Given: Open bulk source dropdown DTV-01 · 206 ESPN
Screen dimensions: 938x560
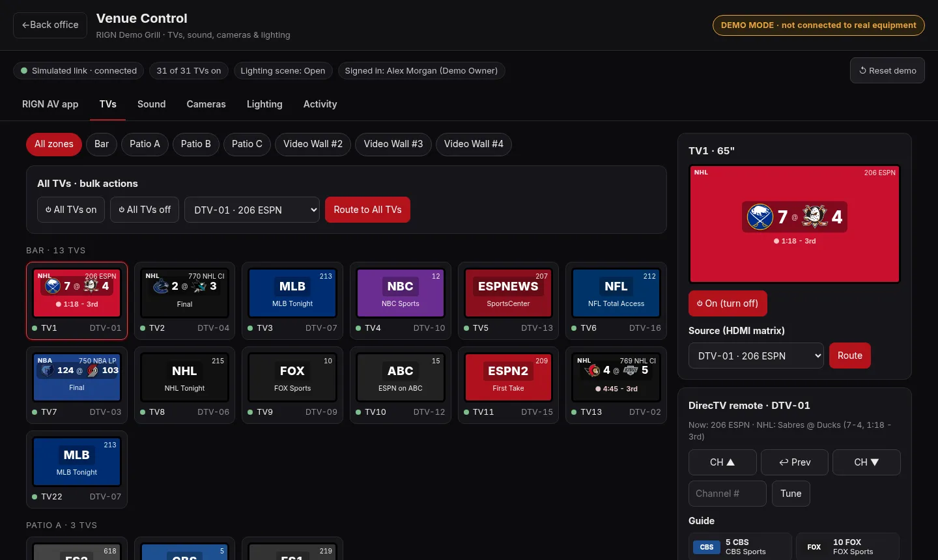Looking at the screenshot, I should (252, 210).
